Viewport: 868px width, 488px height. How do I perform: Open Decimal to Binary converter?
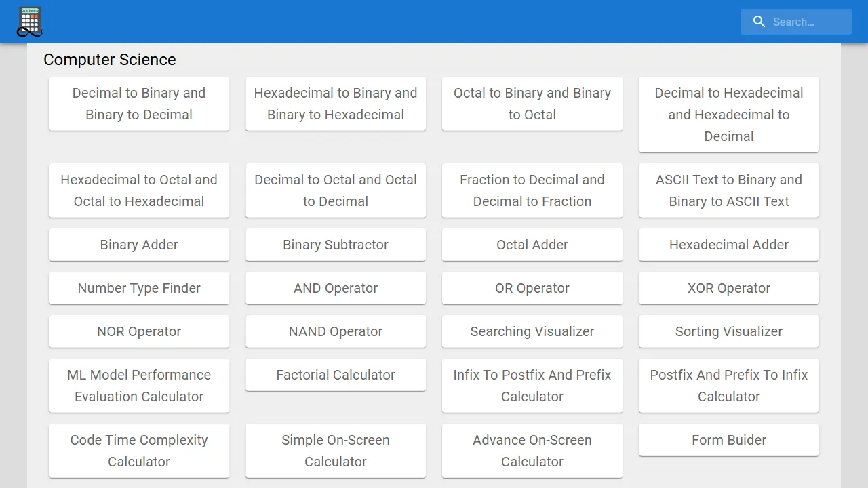[139, 104]
